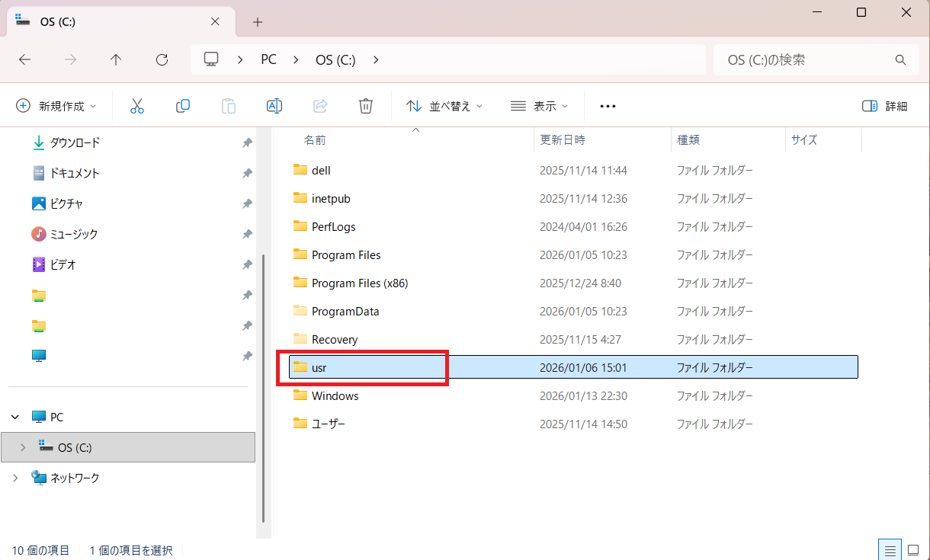Click the Copy icon in toolbar
This screenshot has height=560, width=930.
tap(183, 106)
